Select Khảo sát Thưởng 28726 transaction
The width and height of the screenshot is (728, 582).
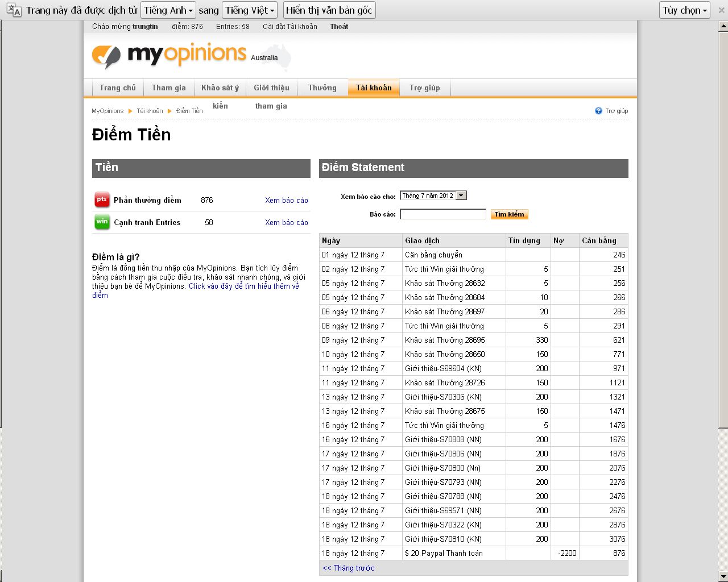tap(474, 383)
